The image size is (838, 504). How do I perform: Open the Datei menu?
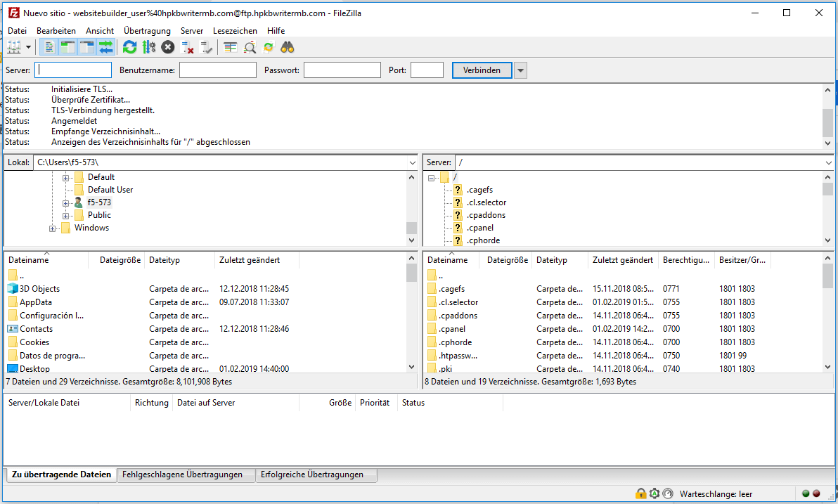pyautogui.click(x=17, y=31)
